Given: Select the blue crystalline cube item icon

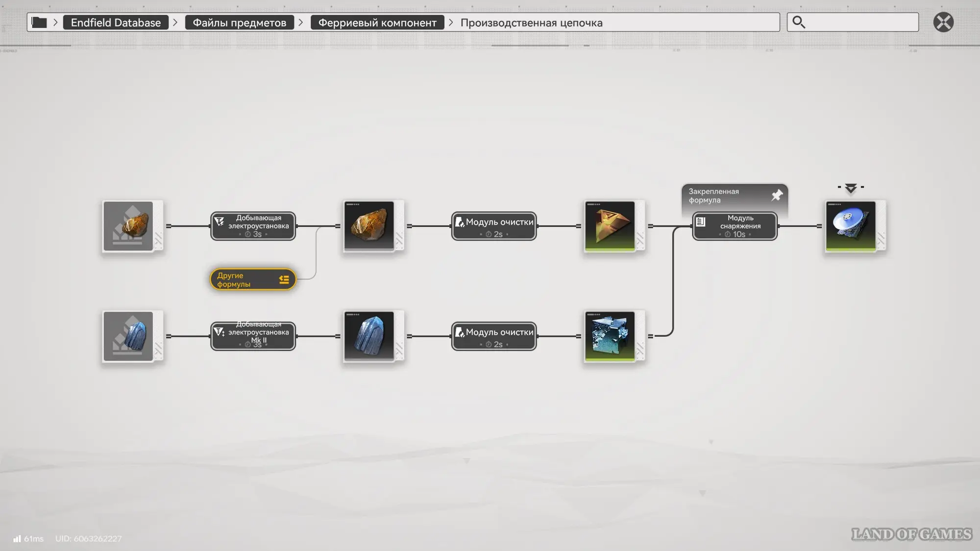Looking at the screenshot, I should 610,336.
